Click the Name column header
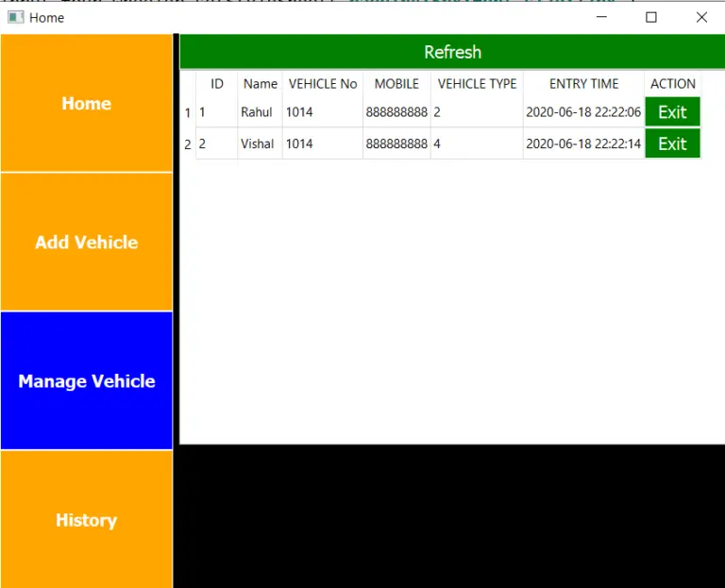Viewport: 725px width, 588px height. [261, 84]
